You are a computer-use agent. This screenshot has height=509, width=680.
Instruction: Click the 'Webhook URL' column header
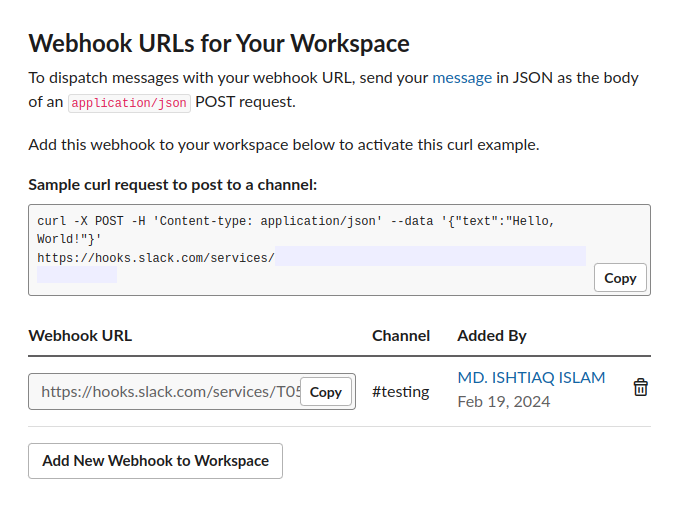[x=80, y=335]
